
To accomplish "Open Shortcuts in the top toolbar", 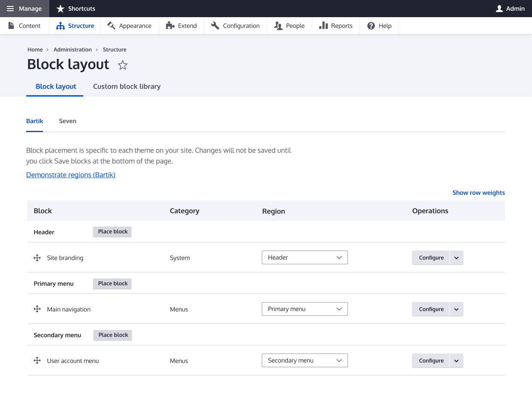I will (x=76, y=9).
